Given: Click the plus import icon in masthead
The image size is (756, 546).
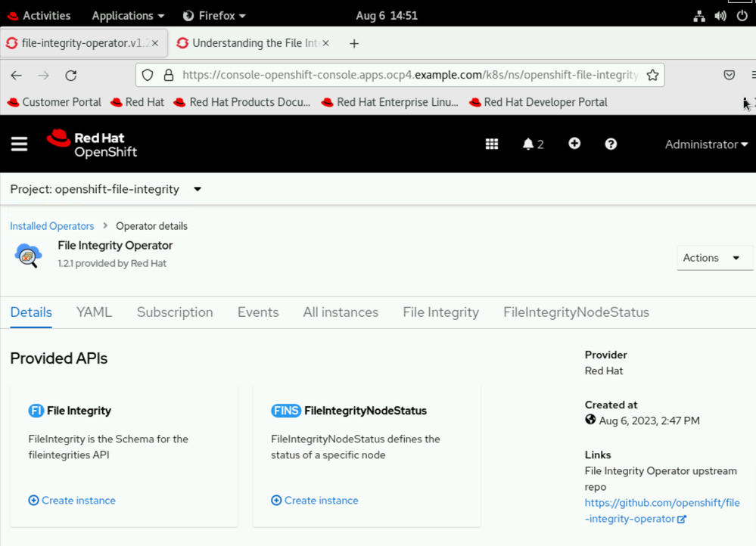Looking at the screenshot, I should [574, 144].
